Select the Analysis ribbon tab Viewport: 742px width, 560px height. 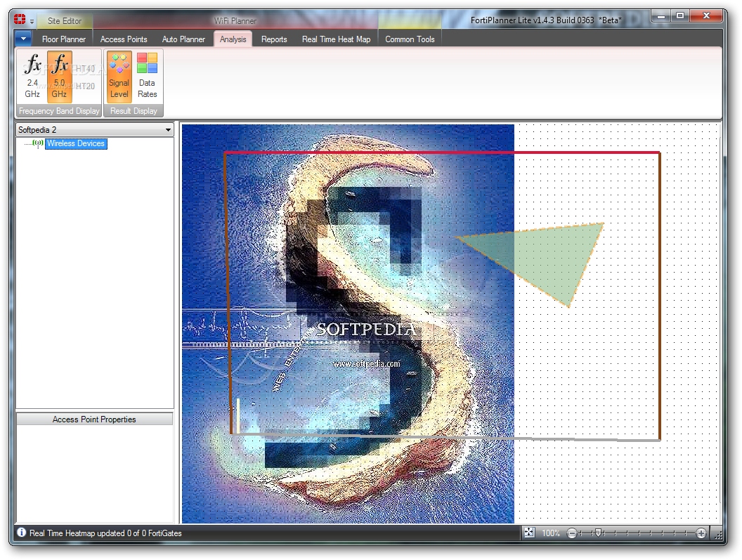pos(233,39)
